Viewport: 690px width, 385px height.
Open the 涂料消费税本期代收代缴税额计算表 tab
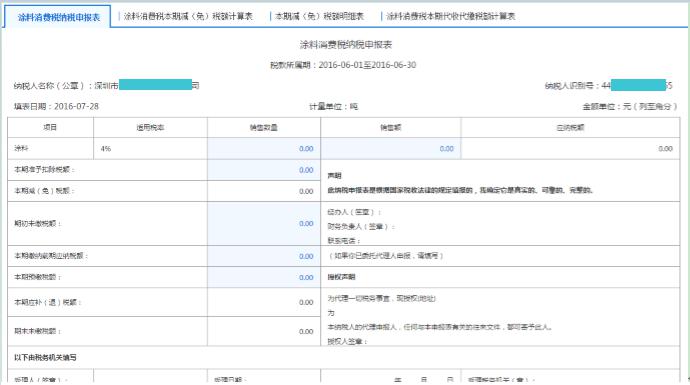(450, 16)
